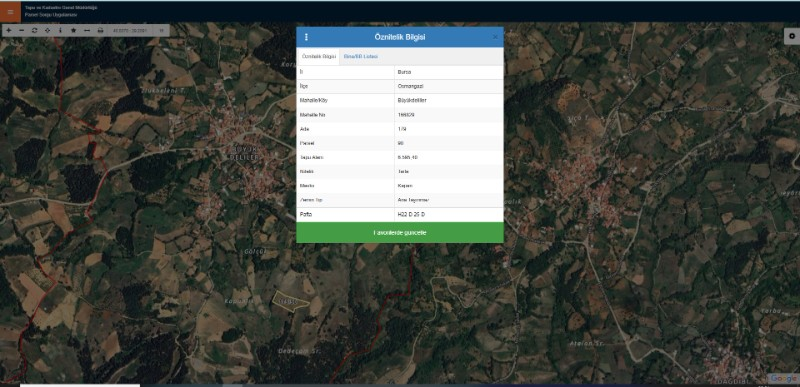Open the layer settings gear icon

click(x=792, y=36)
